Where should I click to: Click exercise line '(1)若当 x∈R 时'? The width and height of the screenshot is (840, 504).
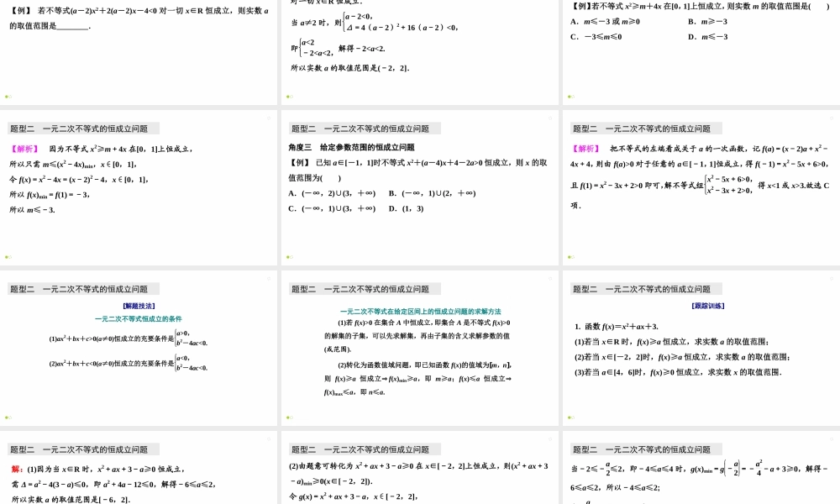[x=671, y=341]
